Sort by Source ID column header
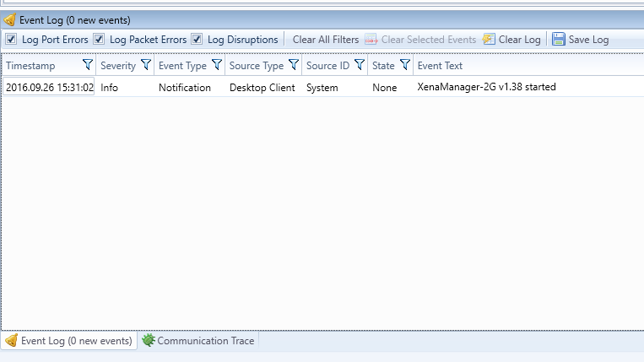The image size is (644, 362). 327,66
